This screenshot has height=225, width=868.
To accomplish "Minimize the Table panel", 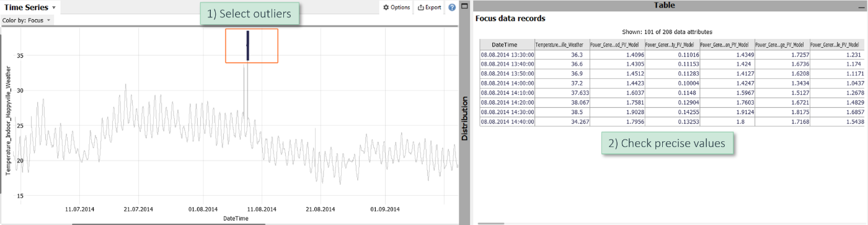I will pyautogui.click(x=861, y=5).
